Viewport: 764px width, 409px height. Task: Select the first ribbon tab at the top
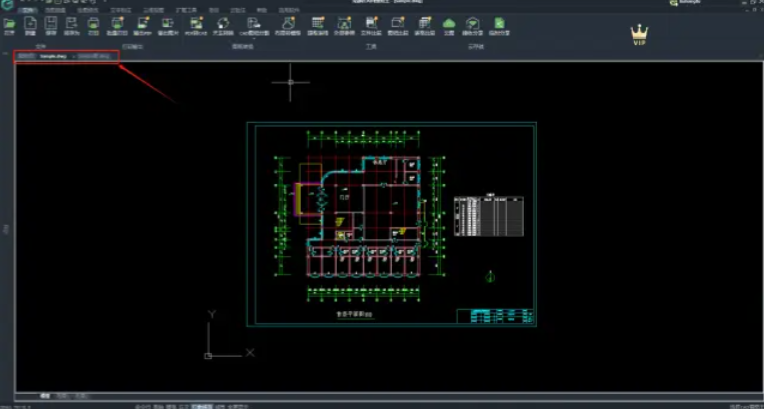coord(27,10)
